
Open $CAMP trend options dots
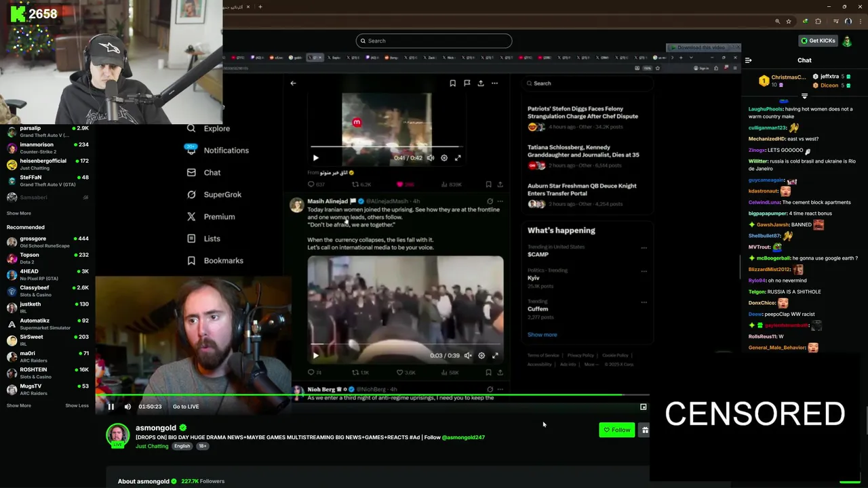click(644, 248)
